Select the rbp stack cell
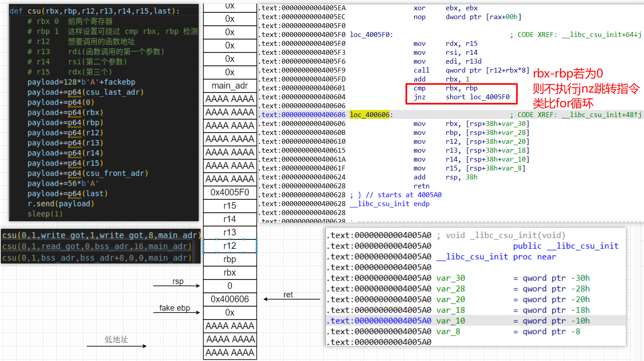The width and height of the screenshot is (644, 361). pos(230,259)
